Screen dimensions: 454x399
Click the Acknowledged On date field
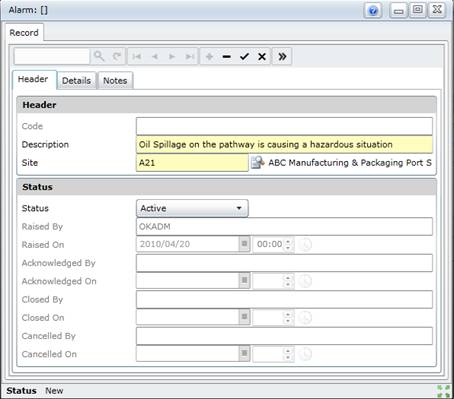tap(188, 281)
